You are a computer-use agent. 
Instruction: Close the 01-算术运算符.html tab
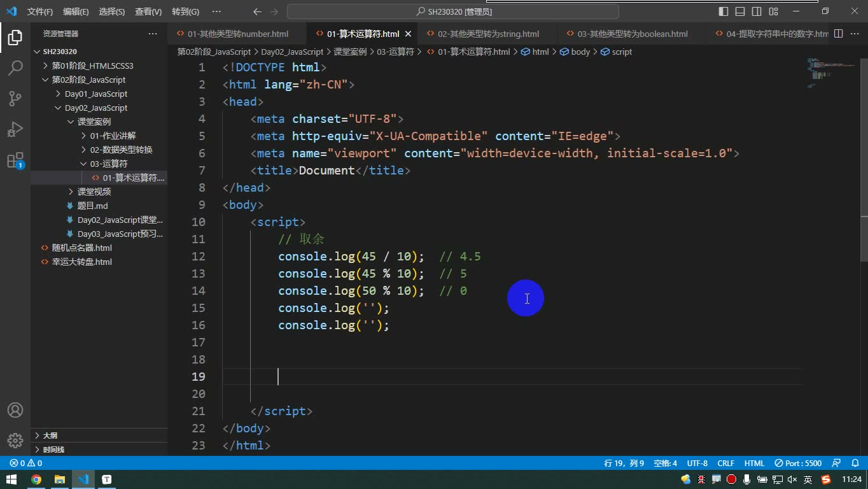408,34
